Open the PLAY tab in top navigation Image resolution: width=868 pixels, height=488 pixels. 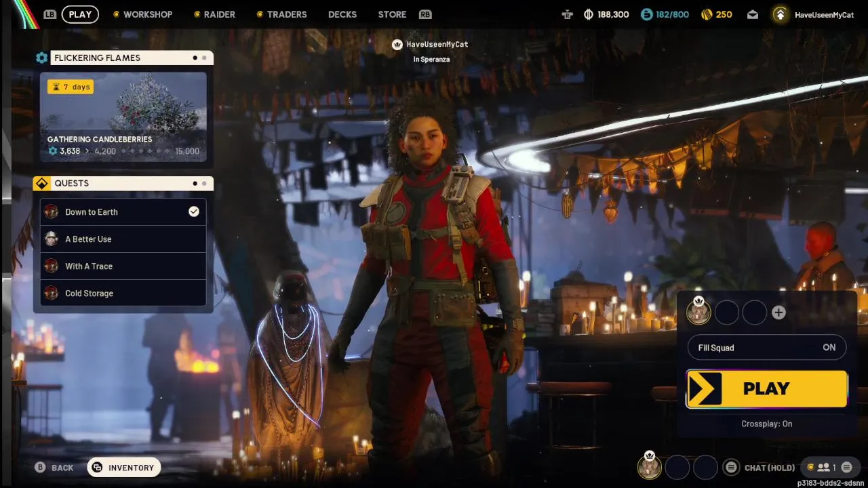80,14
